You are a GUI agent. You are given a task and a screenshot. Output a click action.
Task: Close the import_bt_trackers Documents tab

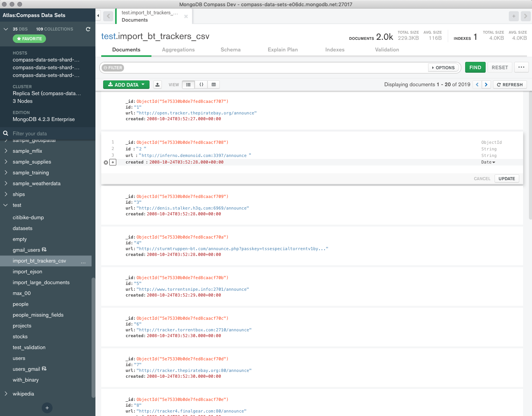(186, 16)
